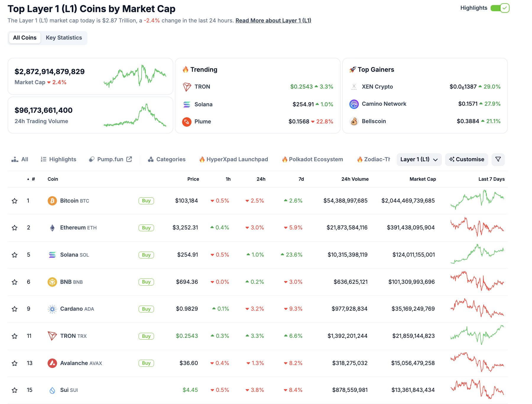Click the Buy button for Ethereum

tap(146, 228)
